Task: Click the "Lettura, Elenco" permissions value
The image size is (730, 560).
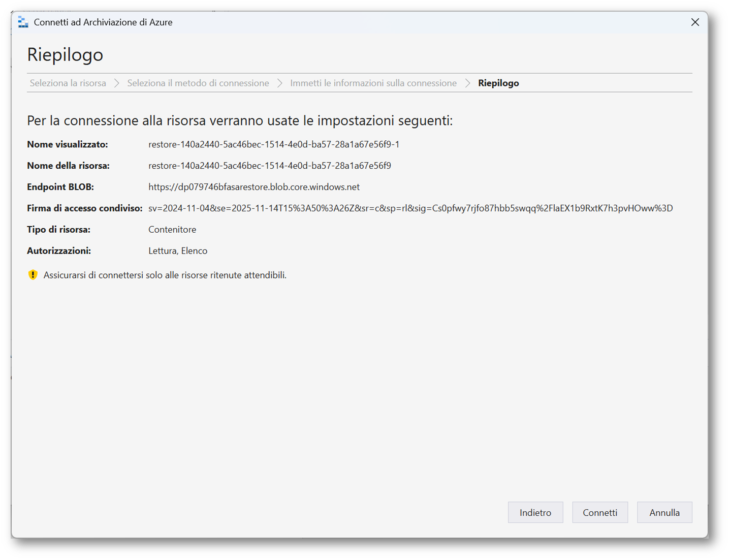Action: (178, 251)
